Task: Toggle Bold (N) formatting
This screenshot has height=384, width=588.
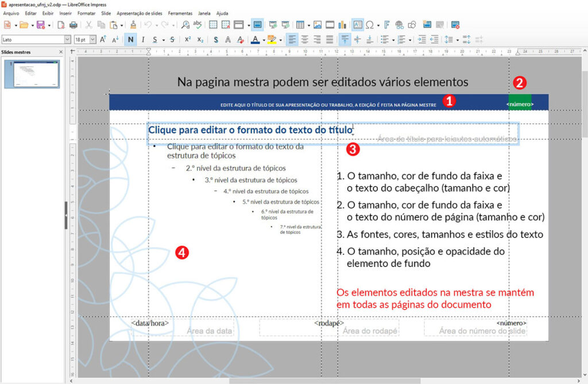Action: (131, 40)
